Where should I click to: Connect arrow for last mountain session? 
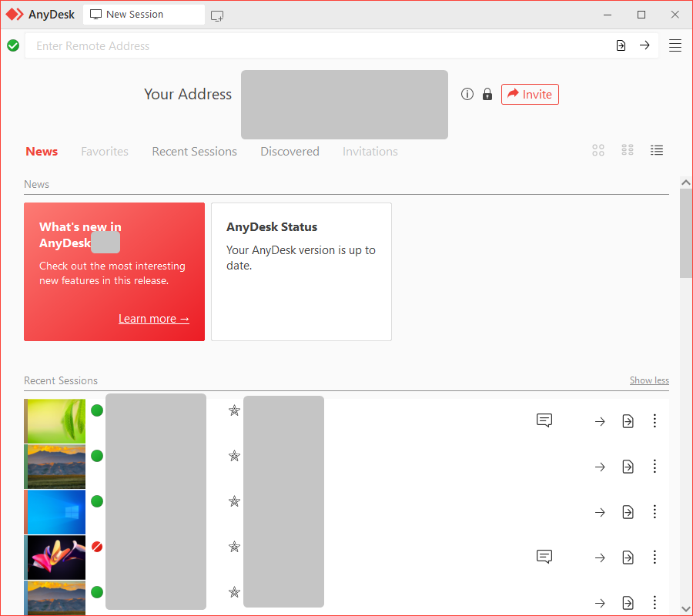coord(600,603)
